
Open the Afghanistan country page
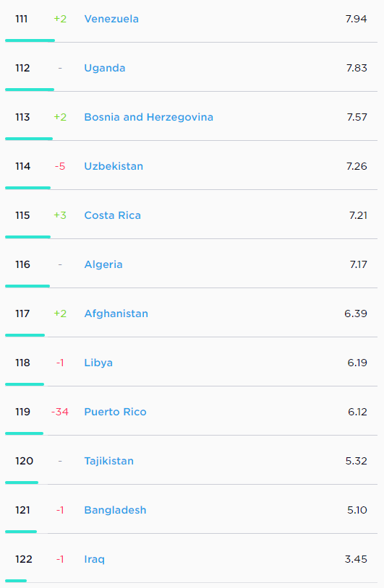click(116, 314)
